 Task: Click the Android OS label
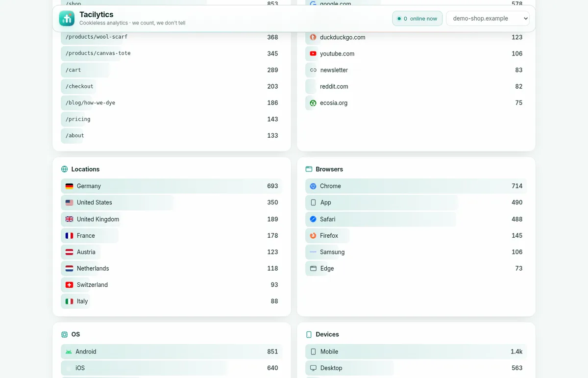click(86, 352)
